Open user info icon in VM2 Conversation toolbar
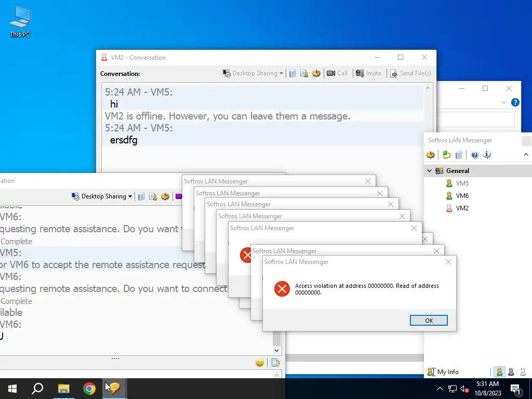This screenshot has width=532, height=399. (x=304, y=73)
